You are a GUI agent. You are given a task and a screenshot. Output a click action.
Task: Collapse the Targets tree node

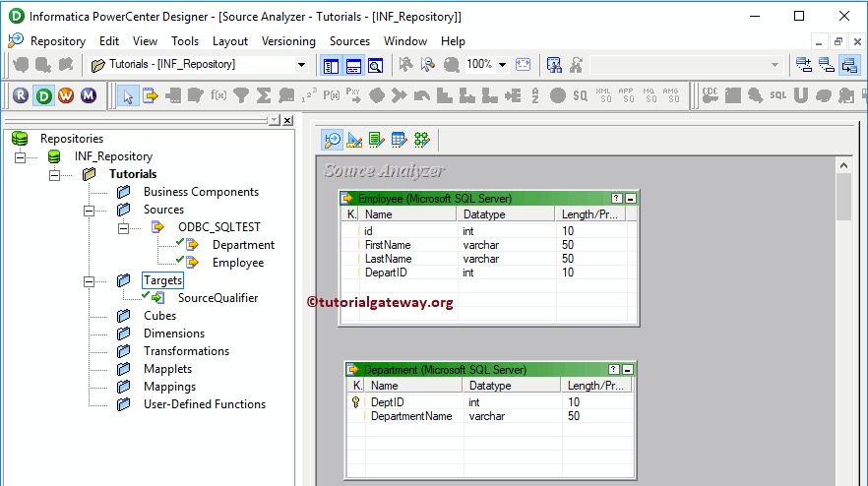89,281
